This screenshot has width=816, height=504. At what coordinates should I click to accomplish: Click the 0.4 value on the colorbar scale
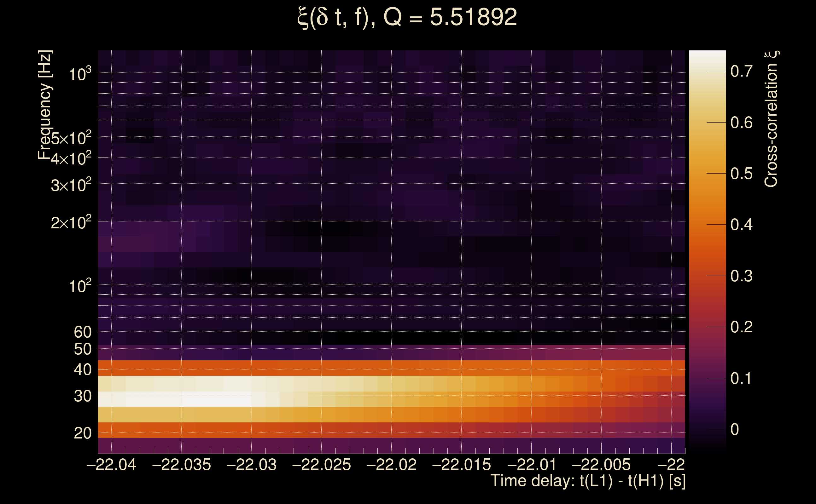point(741,225)
